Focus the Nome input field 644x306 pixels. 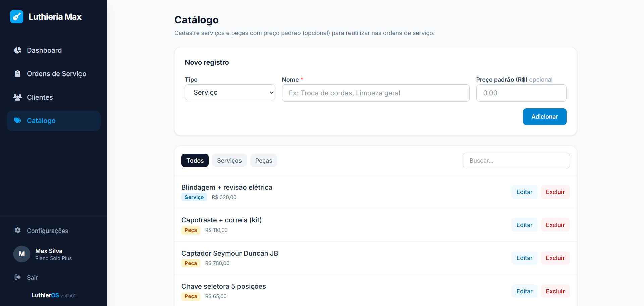pos(376,93)
